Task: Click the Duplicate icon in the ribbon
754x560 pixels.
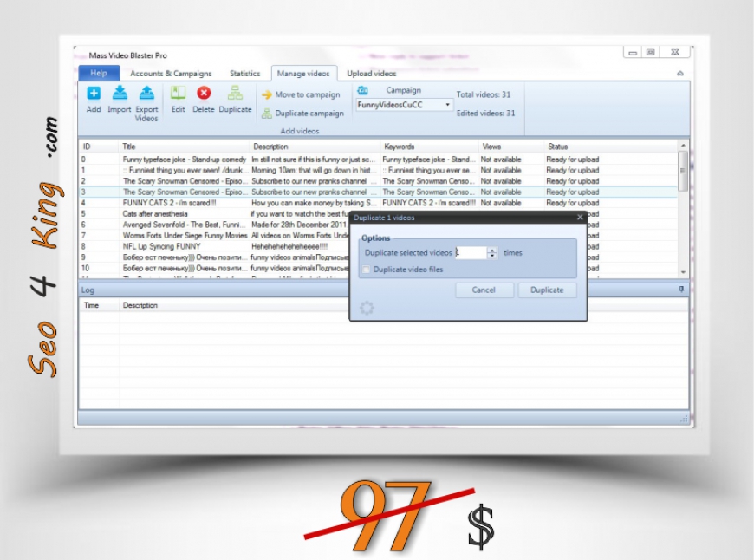Action: click(235, 93)
